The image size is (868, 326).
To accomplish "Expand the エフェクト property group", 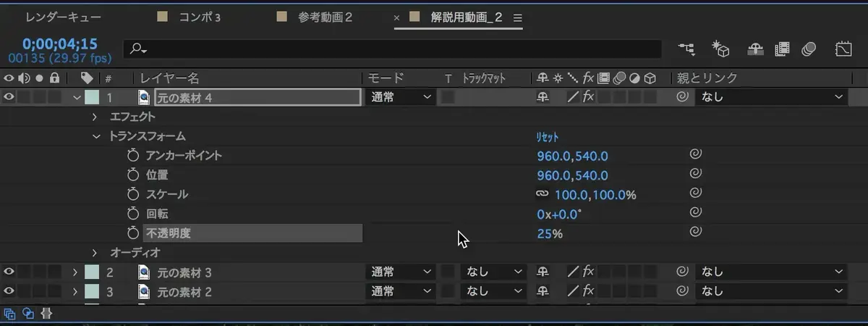I will pyautogui.click(x=95, y=117).
